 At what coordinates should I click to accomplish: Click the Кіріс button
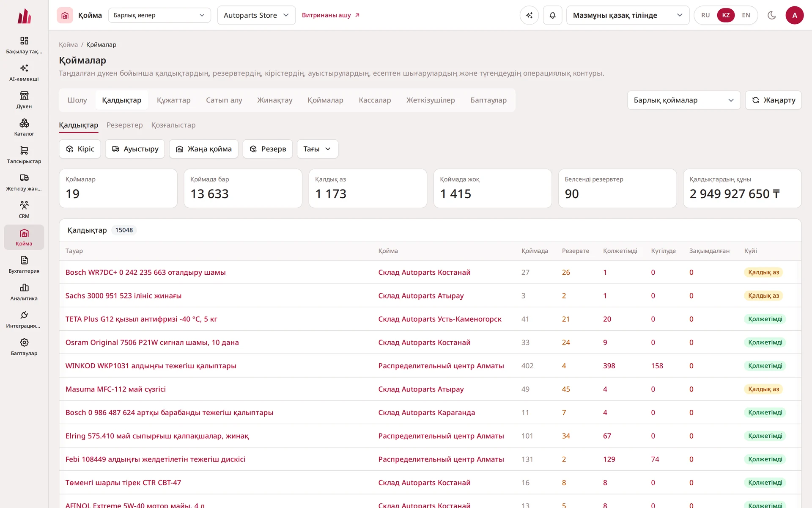click(x=80, y=149)
